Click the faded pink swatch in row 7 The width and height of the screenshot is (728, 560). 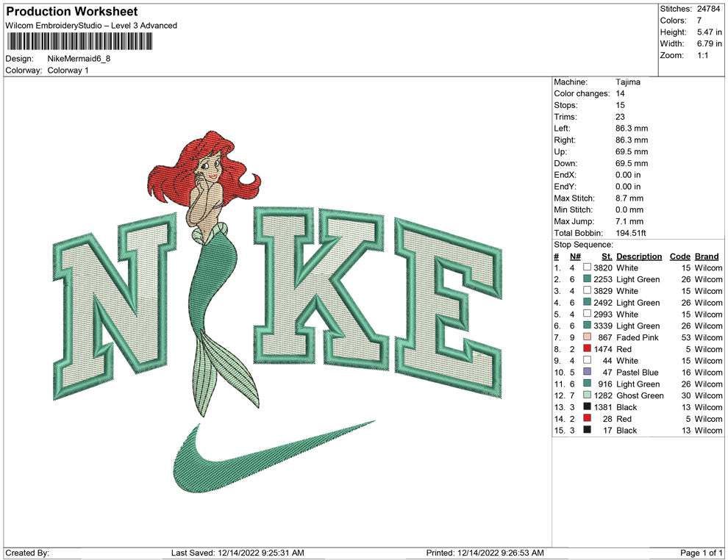(587, 337)
